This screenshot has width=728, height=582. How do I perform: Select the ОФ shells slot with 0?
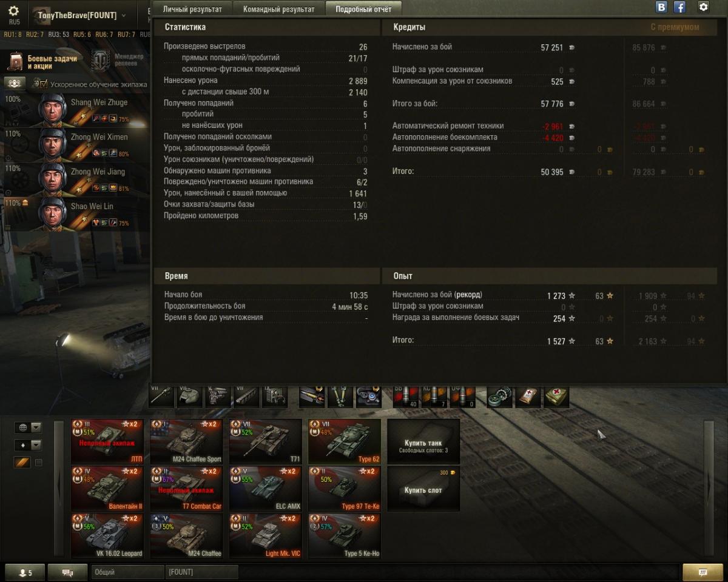click(x=462, y=396)
